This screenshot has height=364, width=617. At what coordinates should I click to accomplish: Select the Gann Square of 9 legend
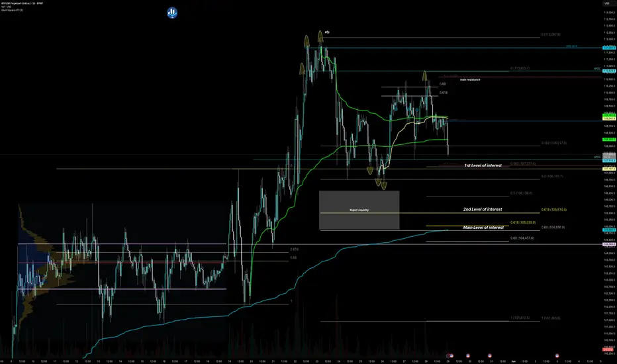coord(12,10)
